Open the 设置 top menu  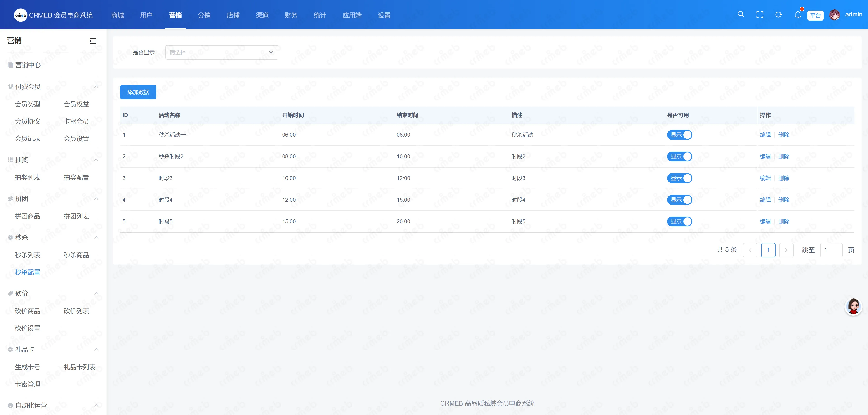384,15
